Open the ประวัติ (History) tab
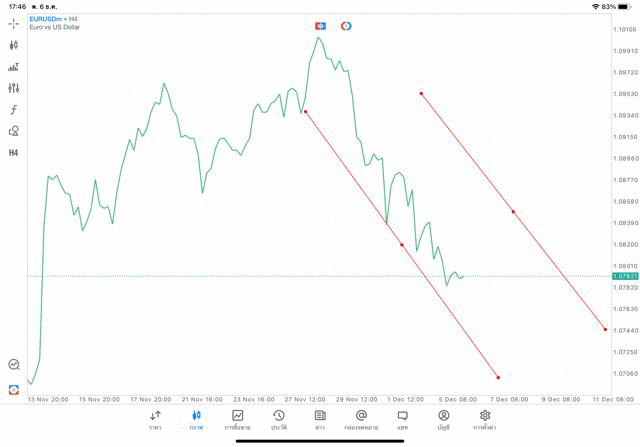 279,420
